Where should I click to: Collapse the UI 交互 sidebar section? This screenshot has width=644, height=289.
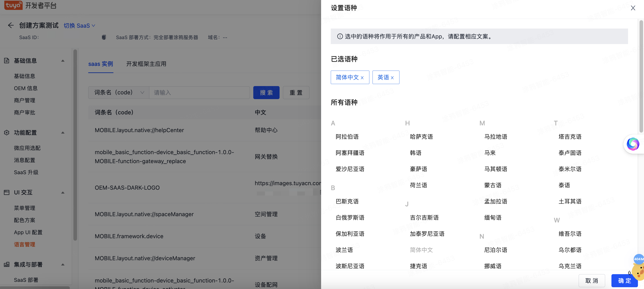63,192
